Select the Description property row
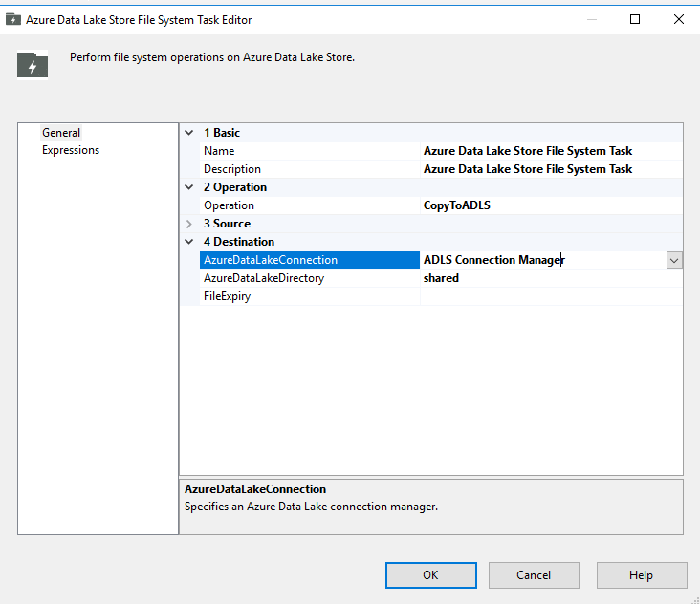The width and height of the screenshot is (700, 604). click(x=441, y=169)
